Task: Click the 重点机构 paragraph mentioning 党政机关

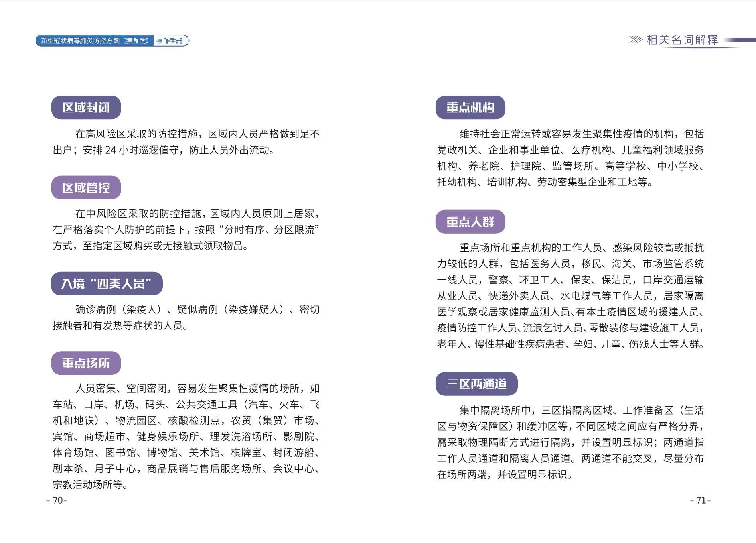Action: pos(570,158)
